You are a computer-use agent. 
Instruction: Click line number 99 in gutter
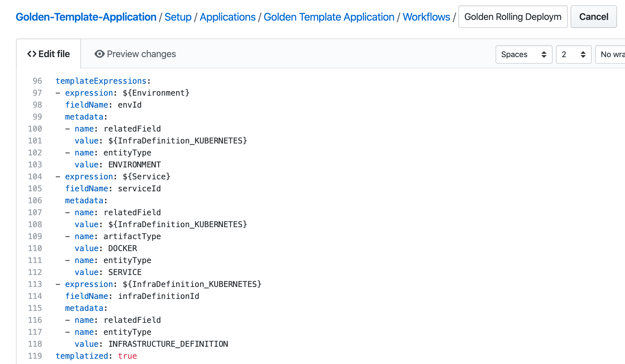[x=37, y=117]
